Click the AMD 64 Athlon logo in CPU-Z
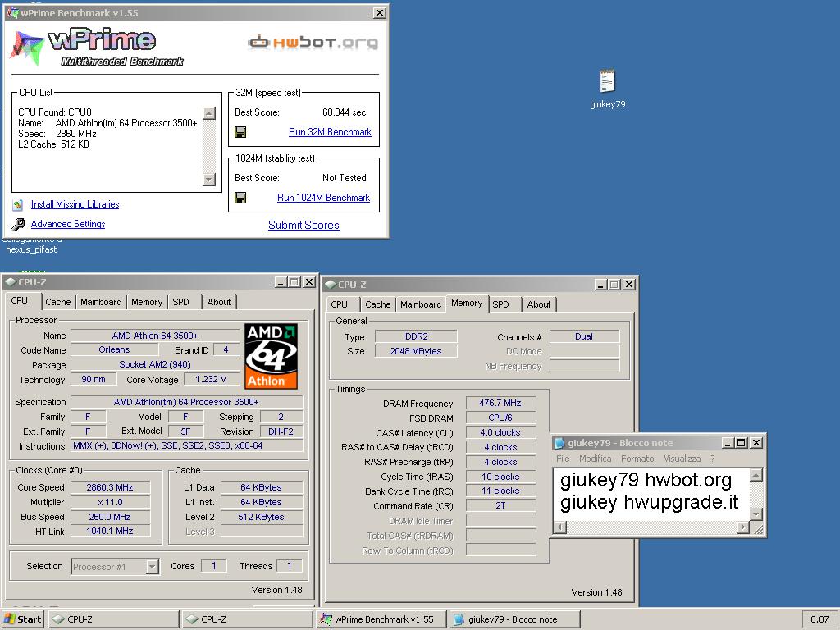This screenshot has height=630, width=840. point(271,356)
